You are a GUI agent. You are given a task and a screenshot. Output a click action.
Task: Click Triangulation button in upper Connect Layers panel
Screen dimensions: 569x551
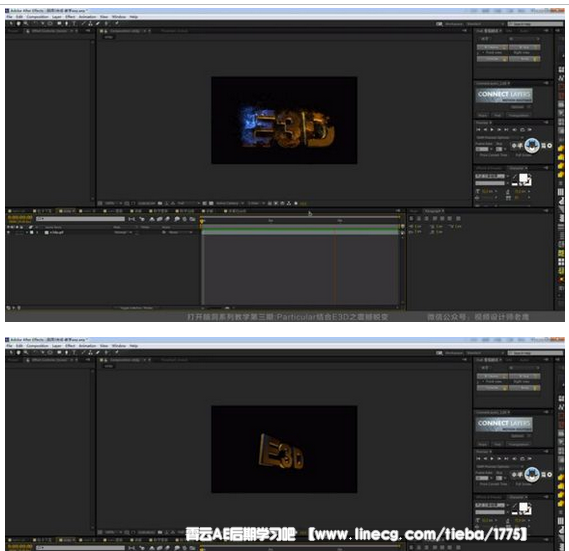519,115
